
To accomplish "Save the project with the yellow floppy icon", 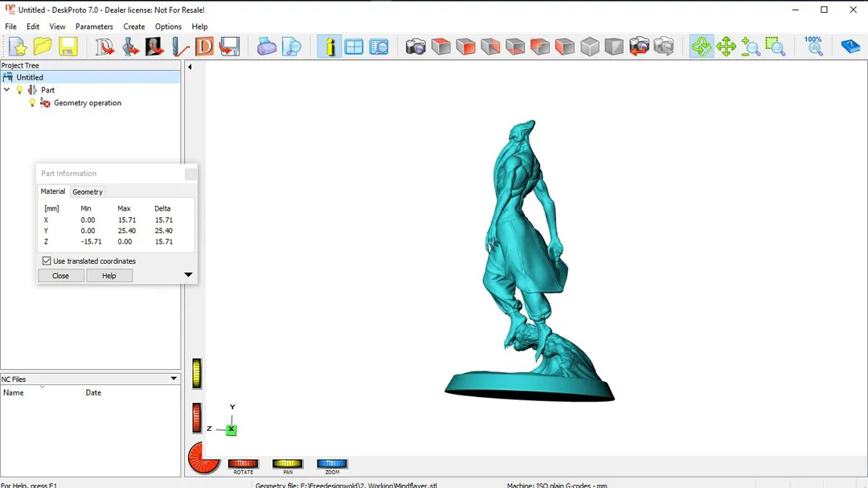I will (x=68, y=47).
